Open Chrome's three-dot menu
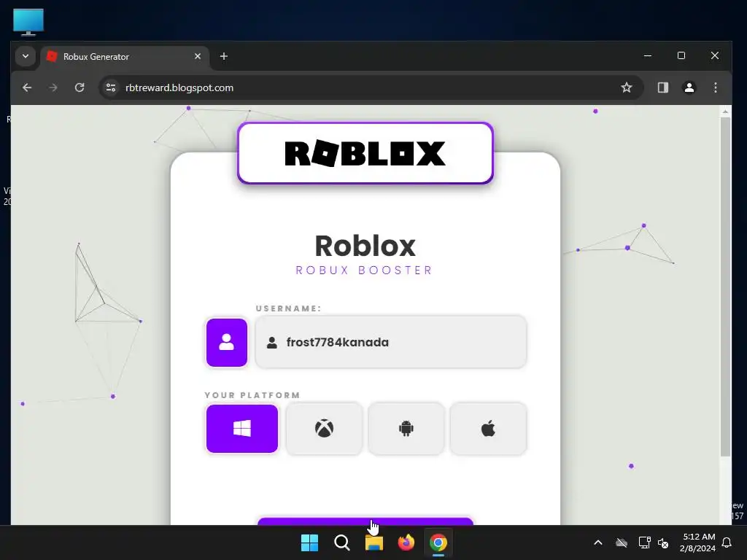 [x=716, y=87]
